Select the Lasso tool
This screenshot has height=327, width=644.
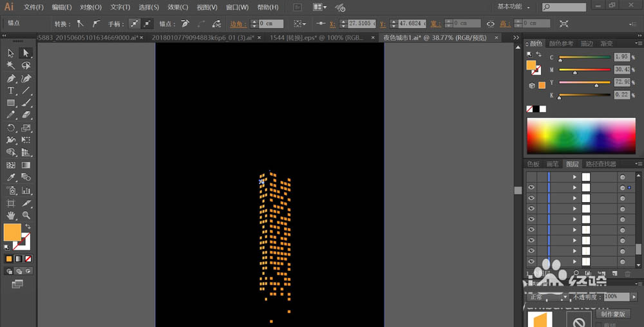click(26, 65)
